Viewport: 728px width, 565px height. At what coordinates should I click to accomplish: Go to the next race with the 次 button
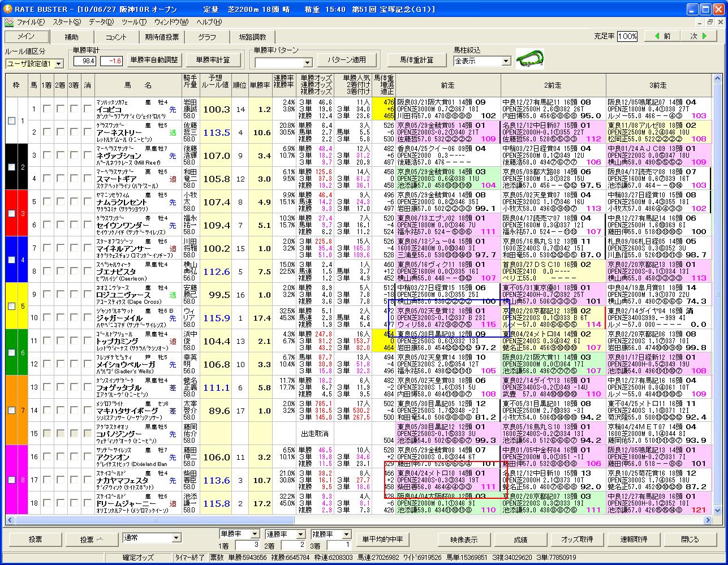699,36
